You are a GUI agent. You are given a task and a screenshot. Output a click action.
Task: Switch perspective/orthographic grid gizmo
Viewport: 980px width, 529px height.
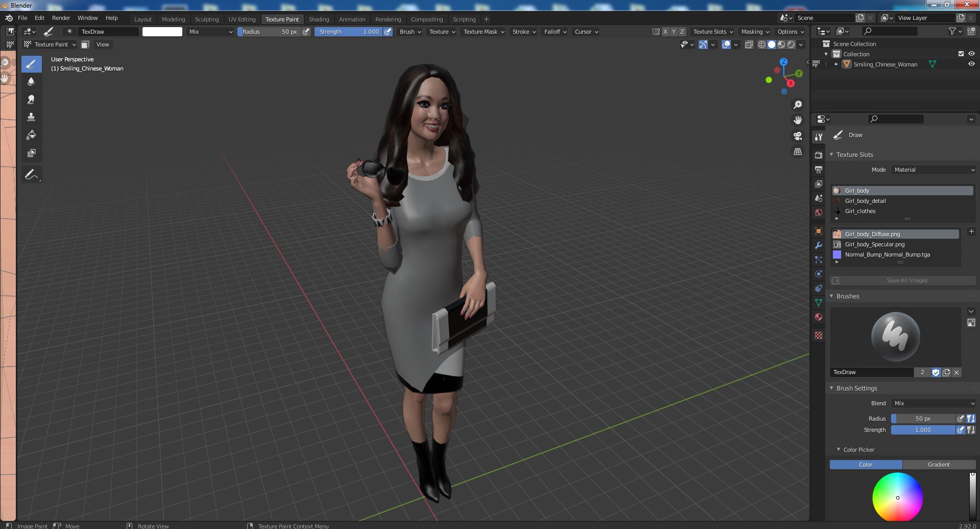pyautogui.click(x=797, y=152)
